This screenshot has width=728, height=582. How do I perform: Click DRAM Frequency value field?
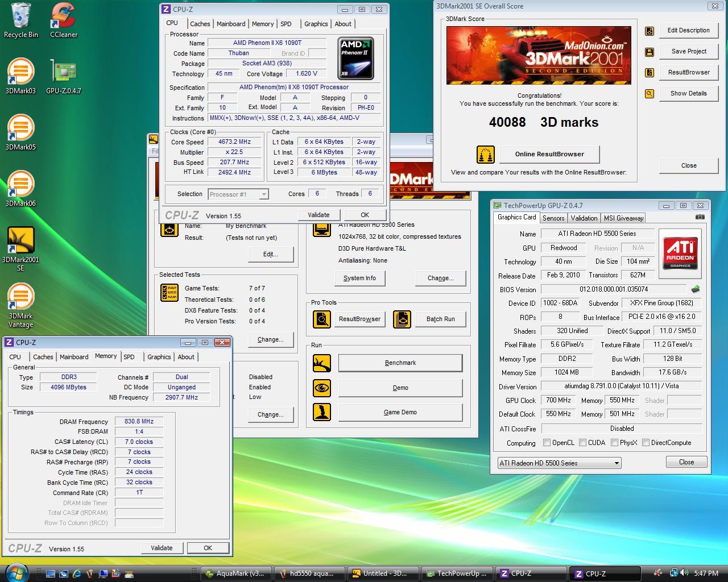pyautogui.click(x=139, y=422)
